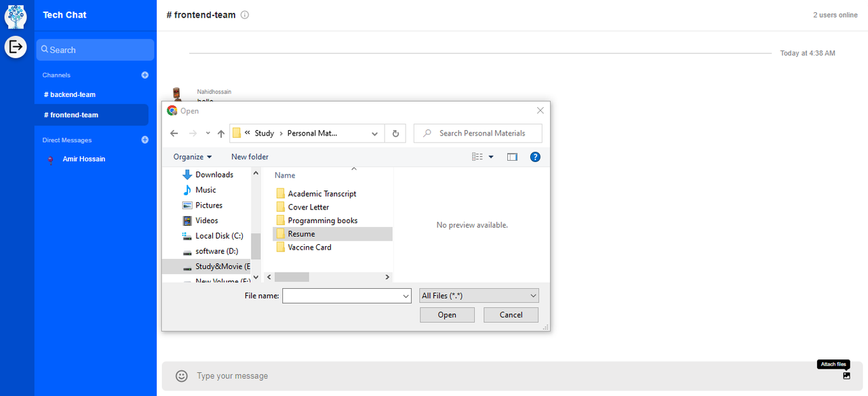Open the Cover Letter folder
The height and width of the screenshot is (396, 868).
309,207
